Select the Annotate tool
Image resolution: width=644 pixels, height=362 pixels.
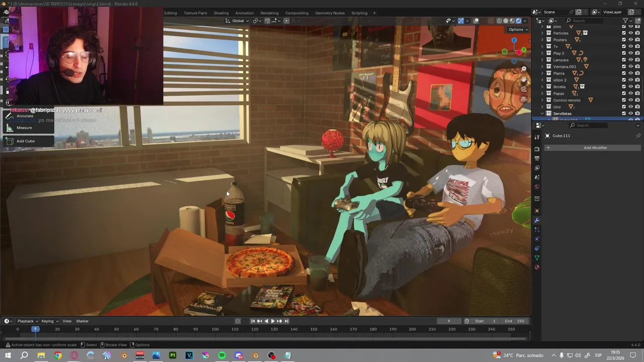[28, 116]
